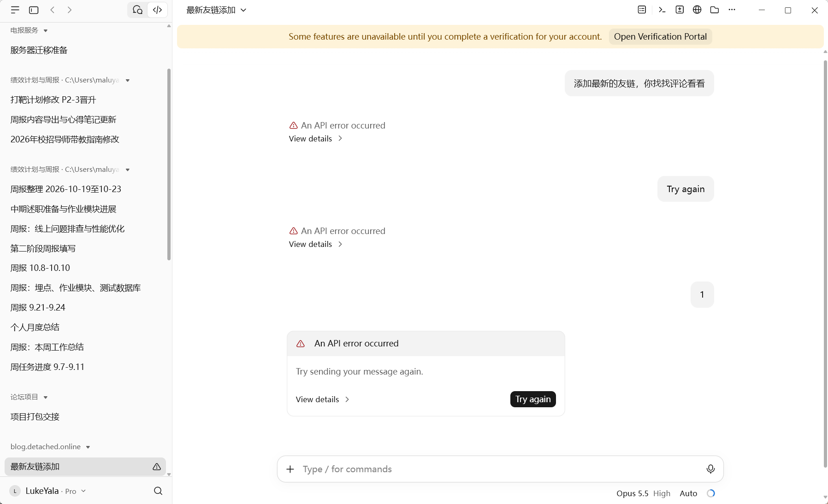828x504 pixels.
Task: Click the usage spinner ring icon
Action: click(711, 493)
